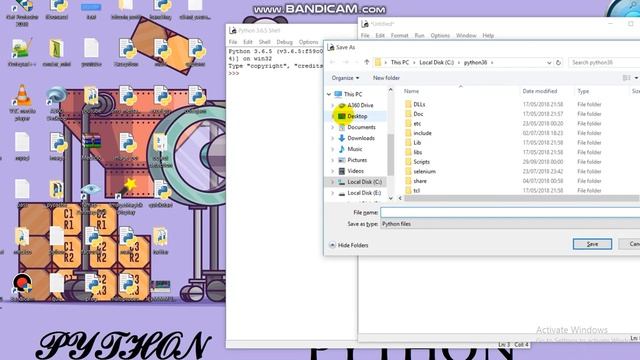Collapse the This PC tree node
The width and height of the screenshot is (640, 360).
pyautogui.click(x=329, y=94)
